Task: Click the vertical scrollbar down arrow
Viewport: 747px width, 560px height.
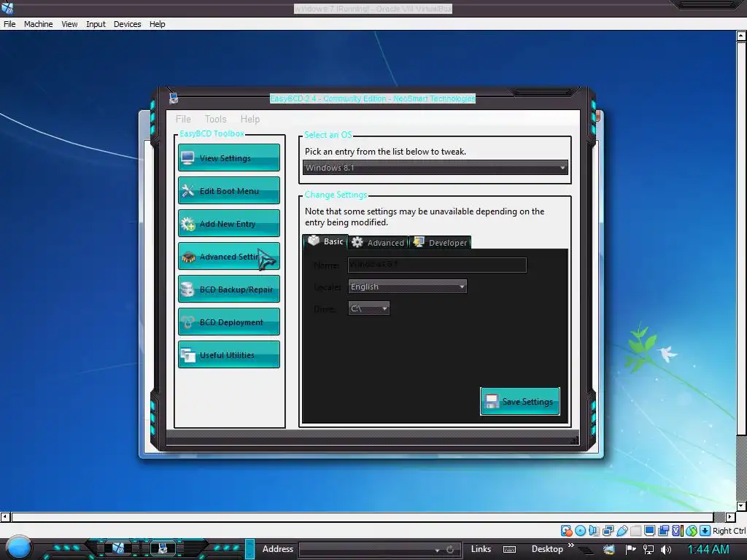Action: click(741, 506)
